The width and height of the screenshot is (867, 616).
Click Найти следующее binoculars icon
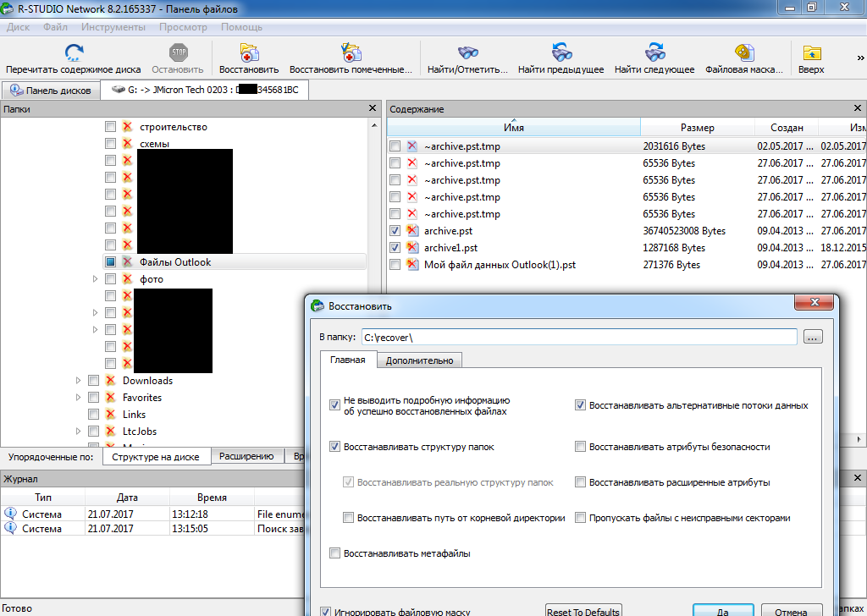(x=654, y=52)
